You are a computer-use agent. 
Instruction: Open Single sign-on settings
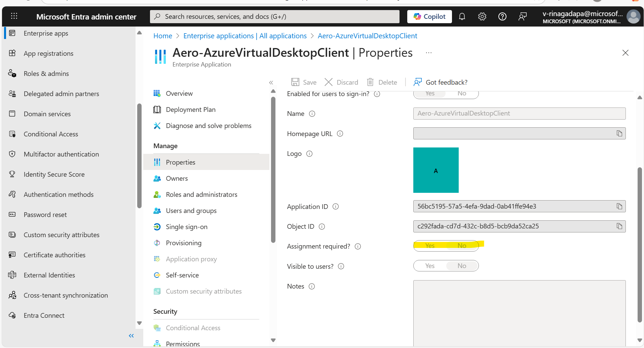pos(187,227)
